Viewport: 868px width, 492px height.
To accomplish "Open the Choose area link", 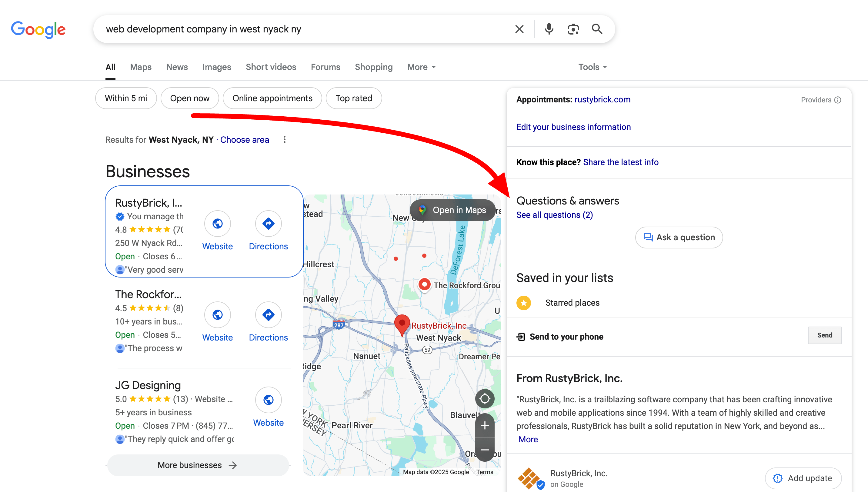I will [x=244, y=140].
